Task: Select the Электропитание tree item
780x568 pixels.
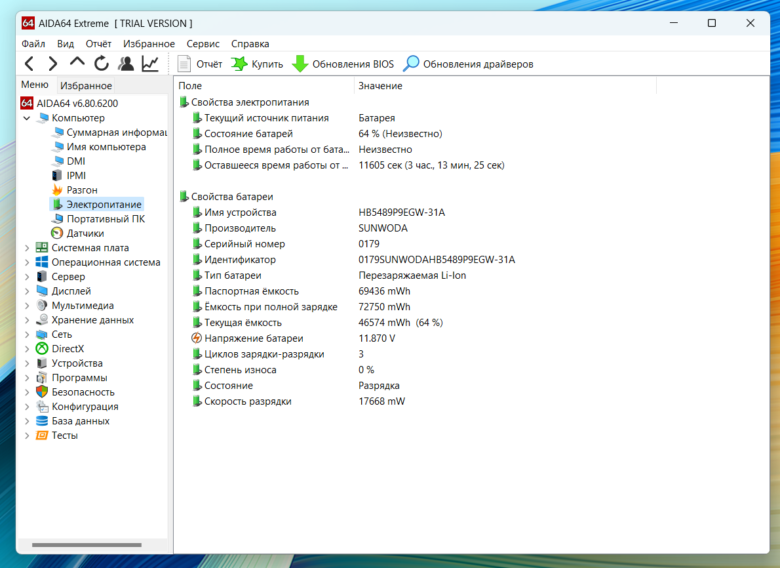Action: pyautogui.click(x=97, y=204)
